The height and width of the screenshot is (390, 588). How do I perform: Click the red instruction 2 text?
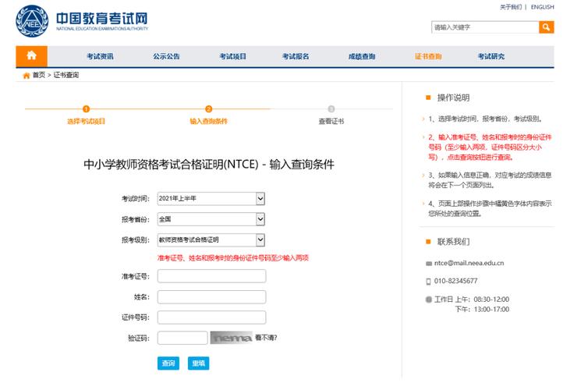pos(490,147)
